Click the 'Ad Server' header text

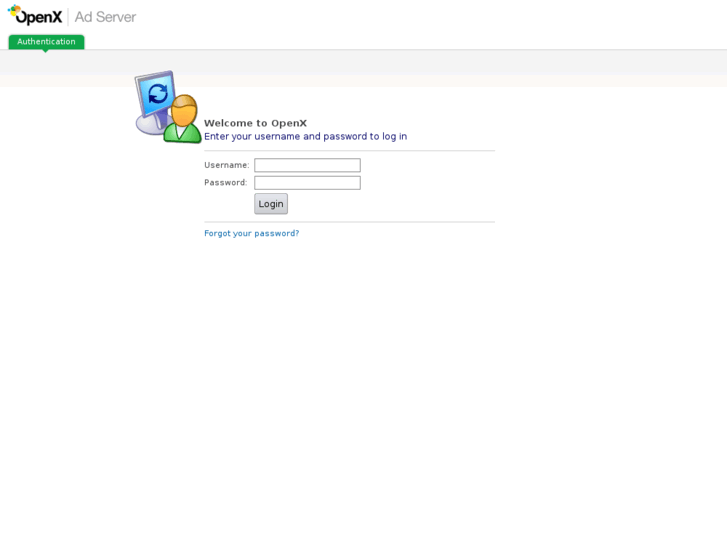pos(105,17)
